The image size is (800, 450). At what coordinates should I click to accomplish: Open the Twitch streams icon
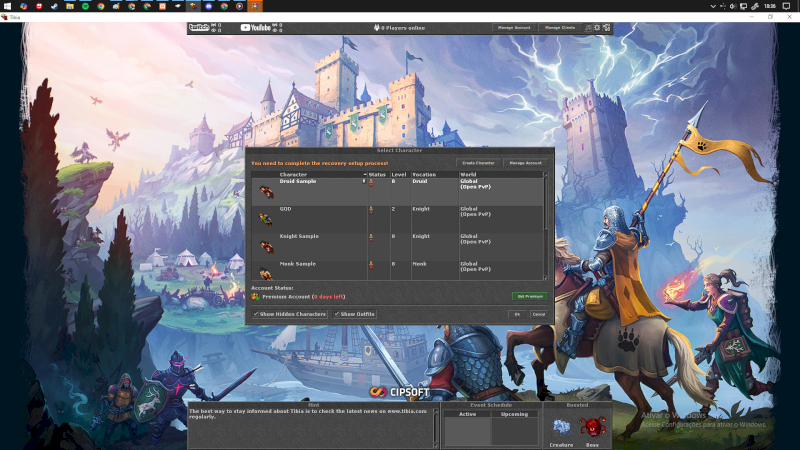[x=199, y=28]
